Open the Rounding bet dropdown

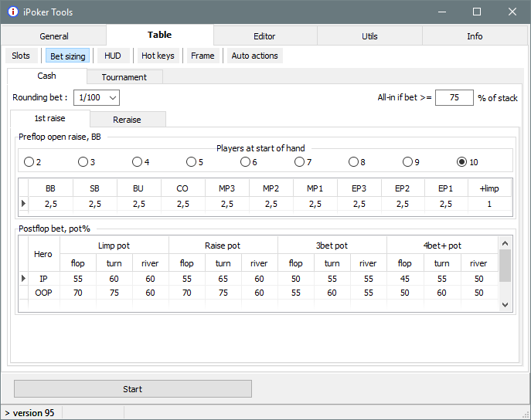[97, 98]
